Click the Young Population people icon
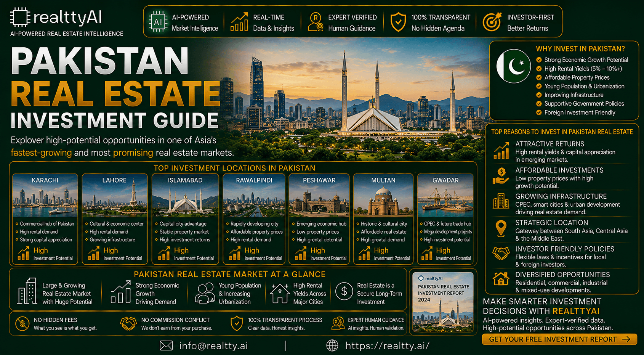This screenshot has height=355, width=644. coord(205,293)
